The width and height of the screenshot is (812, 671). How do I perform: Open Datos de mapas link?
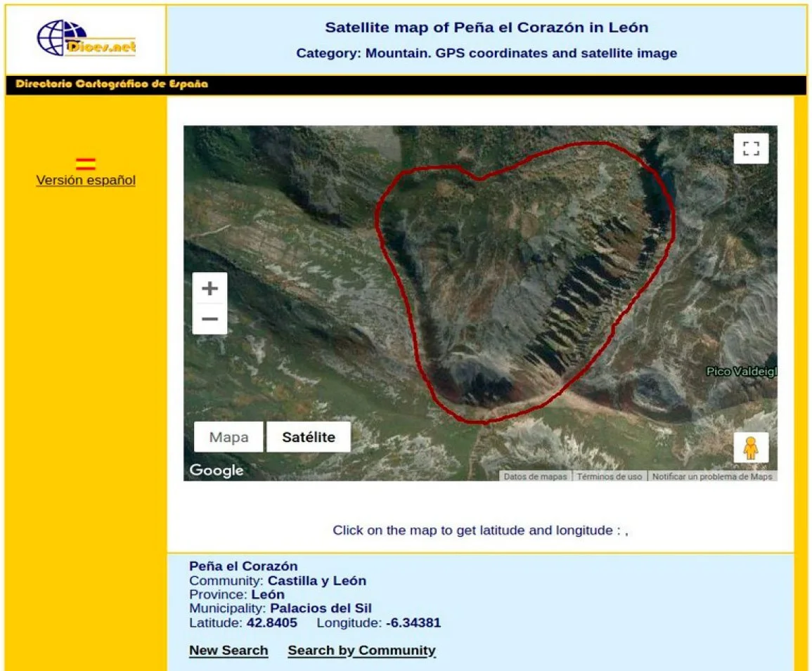(x=536, y=476)
